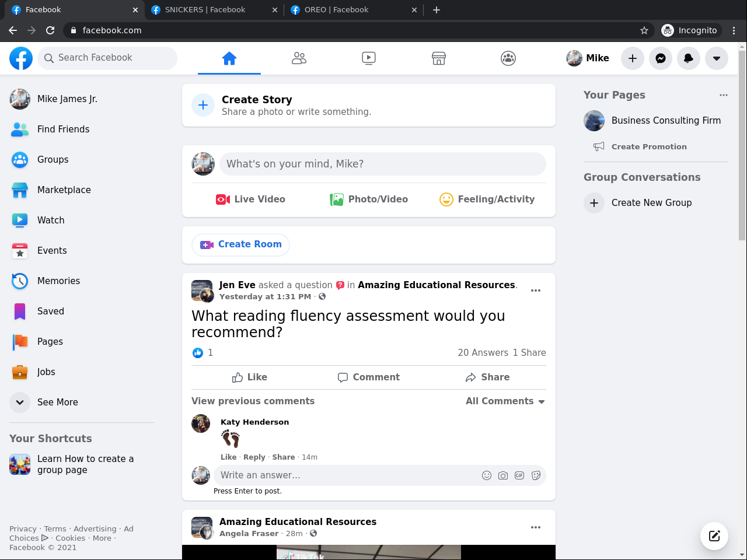The height and width of the screenshot is (560, 747).
Task: Open the floating New Message compose button
Action: click(714, 536)
